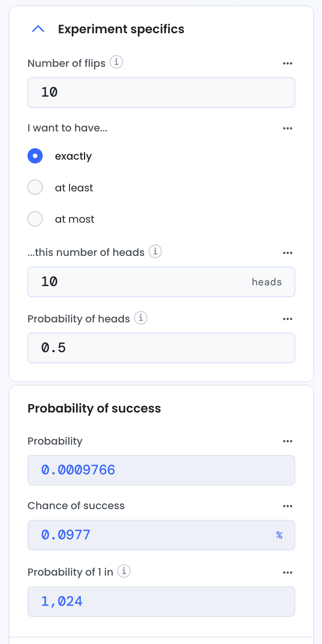The width and height of the screenshot is (322, 644).
Task: Click the number of heads input field
Action: coord(161,282)
